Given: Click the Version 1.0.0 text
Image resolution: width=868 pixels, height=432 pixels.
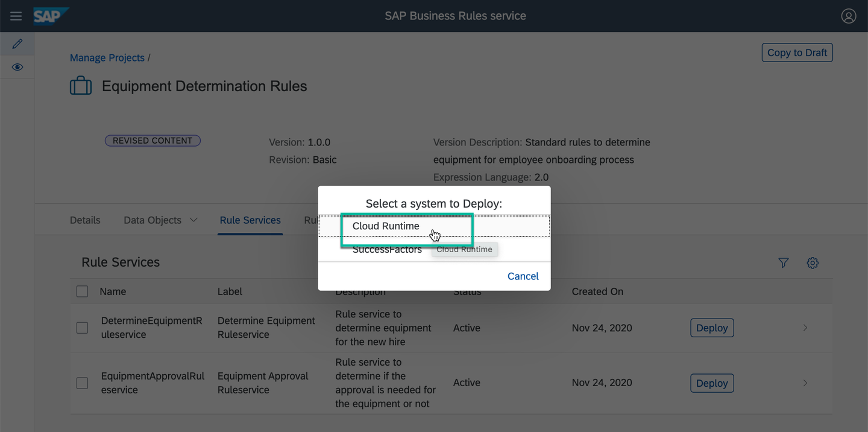Looking at the screenshot, I should [x=300, y=142].
